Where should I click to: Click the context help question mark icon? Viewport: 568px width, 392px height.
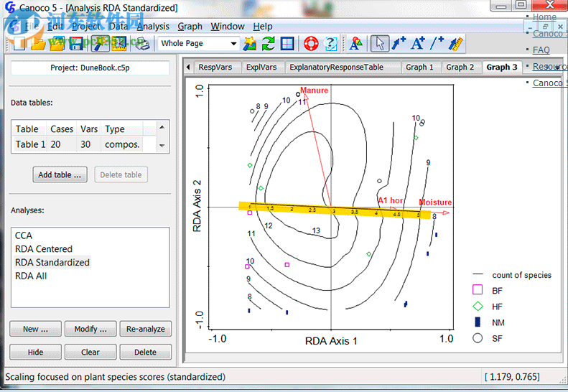(x=330, y=44)
